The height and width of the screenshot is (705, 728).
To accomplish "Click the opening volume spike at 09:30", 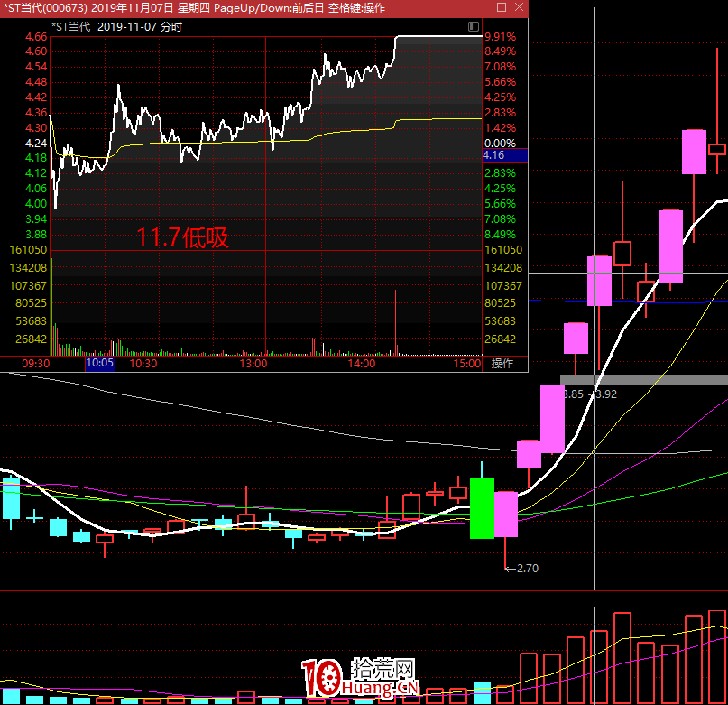I will pyautogui.click(x=52, y=307).
